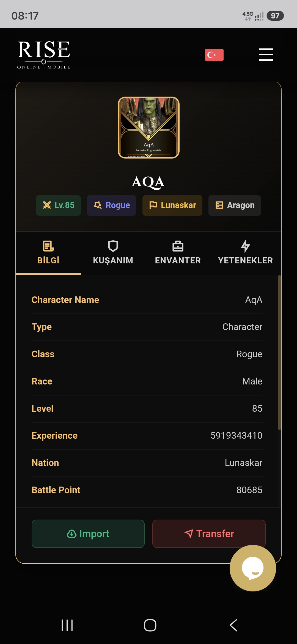Select the Experience value 5919343410
The image size is (297, 644).
[x=237, y=436]
